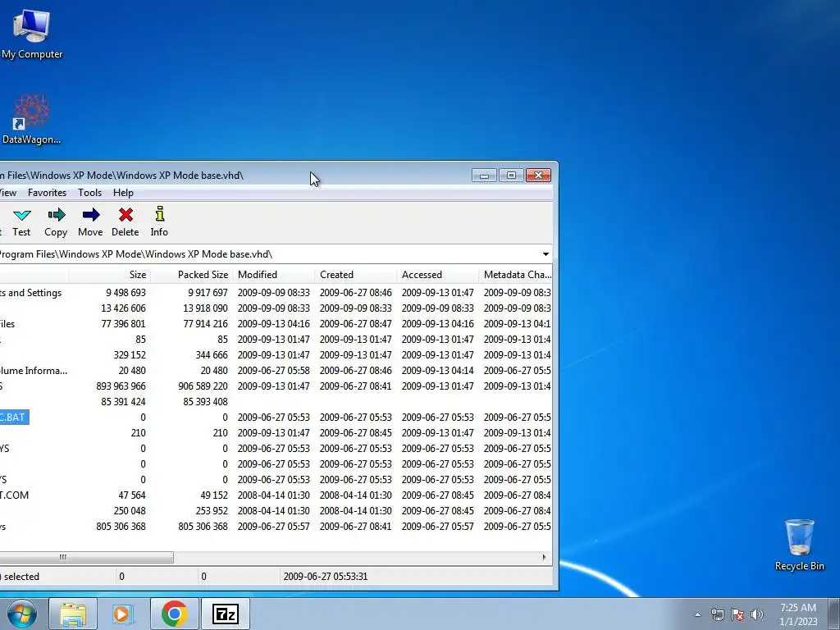The image size is (840, 630).
Task: Expand the address path dropdown arrow
Action: pos(546,254)
